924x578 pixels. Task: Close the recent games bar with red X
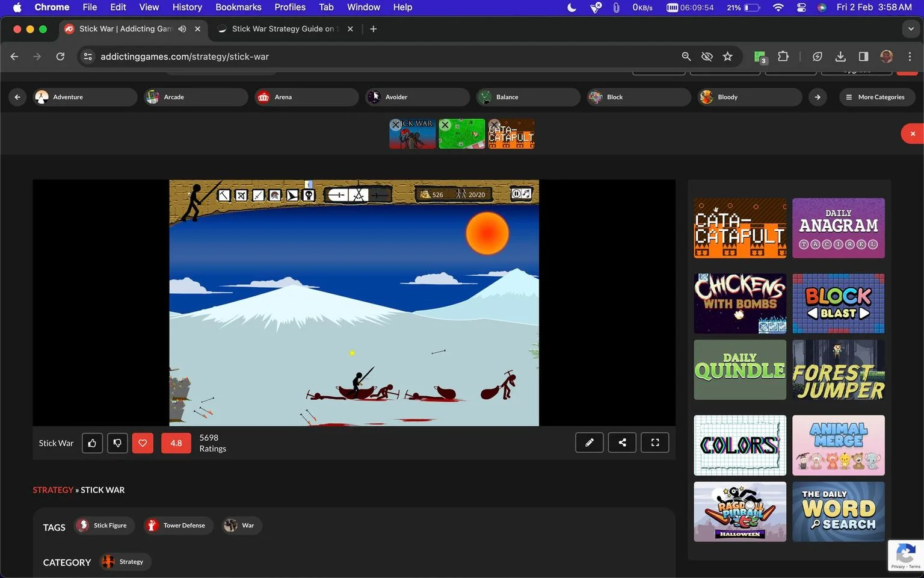click(913, 134)
